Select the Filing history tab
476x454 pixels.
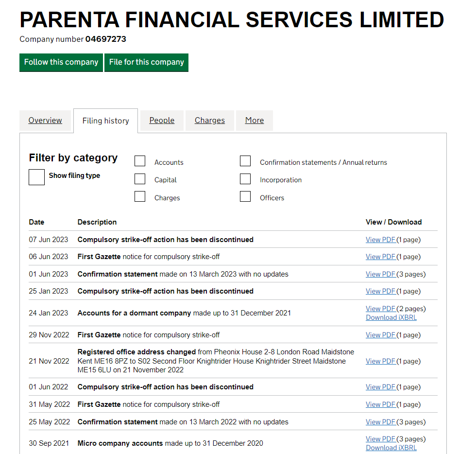[x=106, y=121]
